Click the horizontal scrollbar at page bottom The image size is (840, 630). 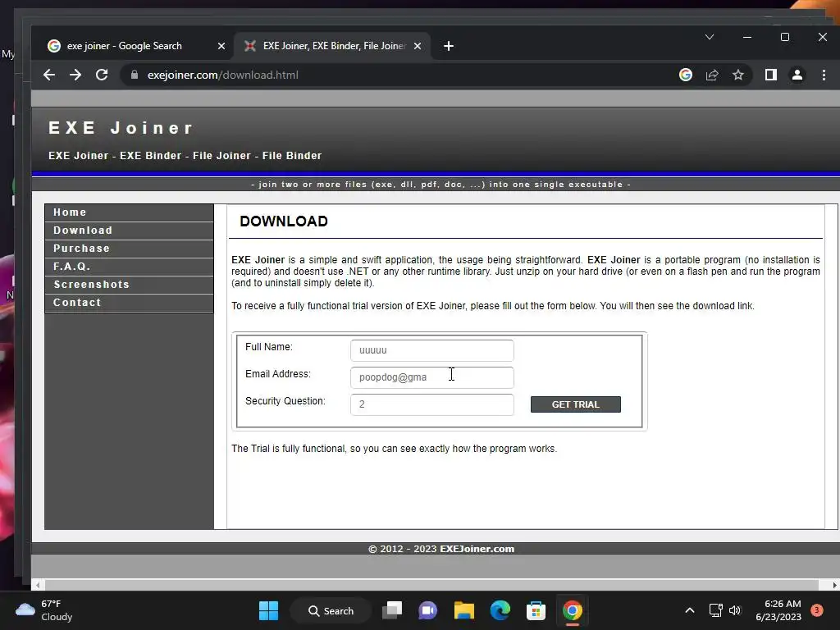pyautogui.click(x=431, y=585)
